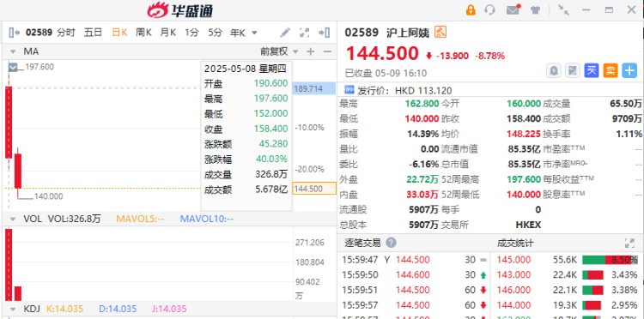
Task: Select the 月K chart tab
Action: [168, 33]
